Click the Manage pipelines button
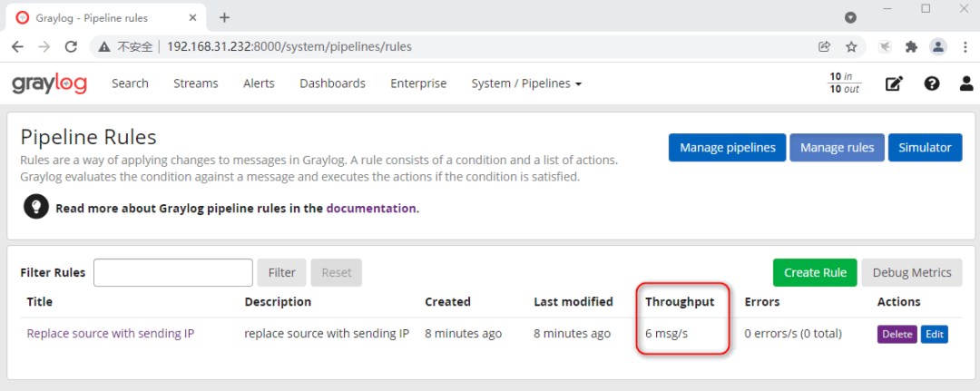The width and height of the screenshot is (980, 391). (x=727, y=148)
